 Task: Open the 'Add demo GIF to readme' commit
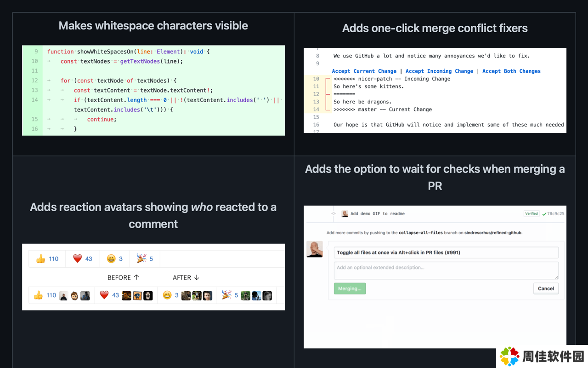coord(377,214)
